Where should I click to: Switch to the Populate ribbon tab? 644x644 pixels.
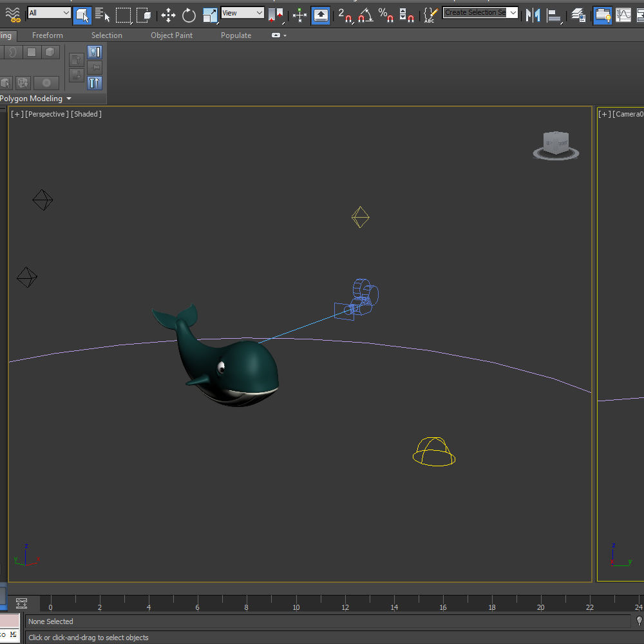236,35
